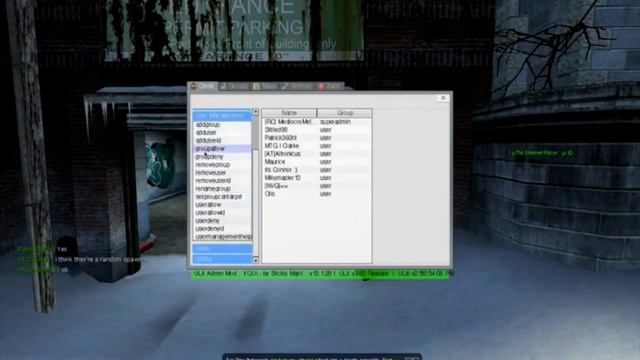The width and height of the screenshot is (640, 360).
Task: Switch to the Settings tab
Action: (x=297, y=86)
